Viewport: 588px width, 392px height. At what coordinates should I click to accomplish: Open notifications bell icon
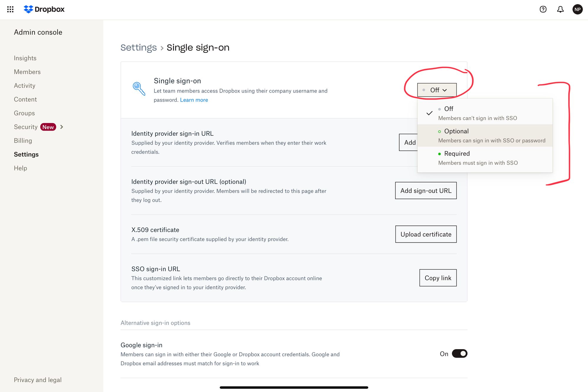point(560,9)
